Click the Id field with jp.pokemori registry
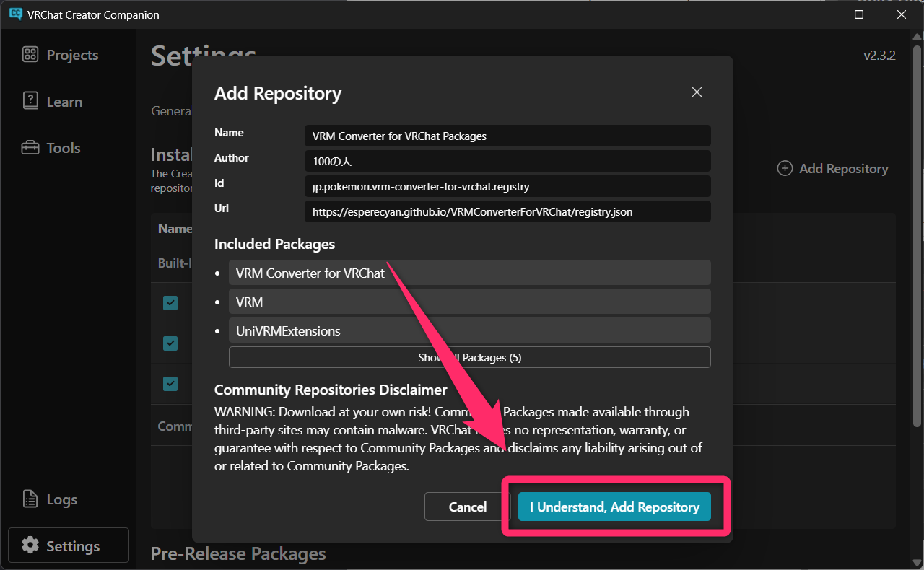Screen dimensions: 924x570 tap(507, 186)
